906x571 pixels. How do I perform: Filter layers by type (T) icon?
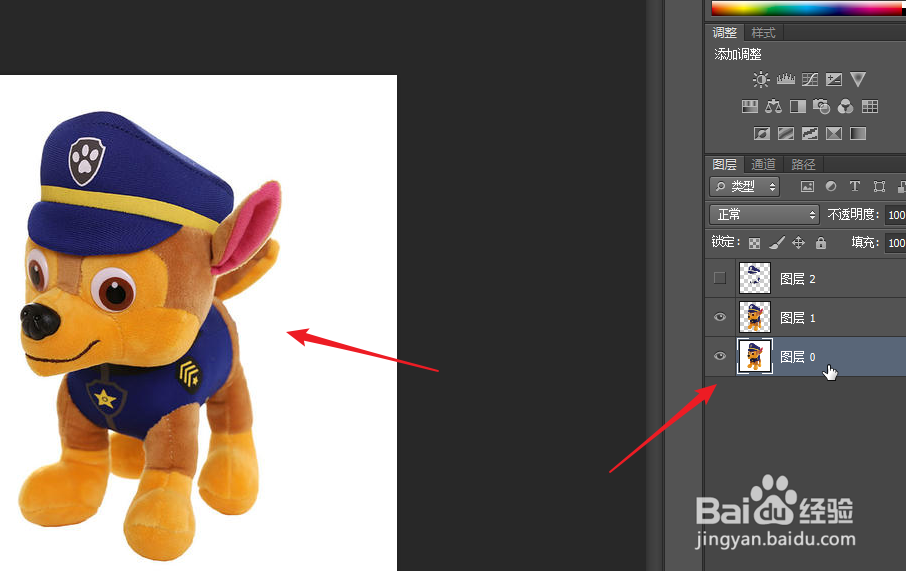855,186
